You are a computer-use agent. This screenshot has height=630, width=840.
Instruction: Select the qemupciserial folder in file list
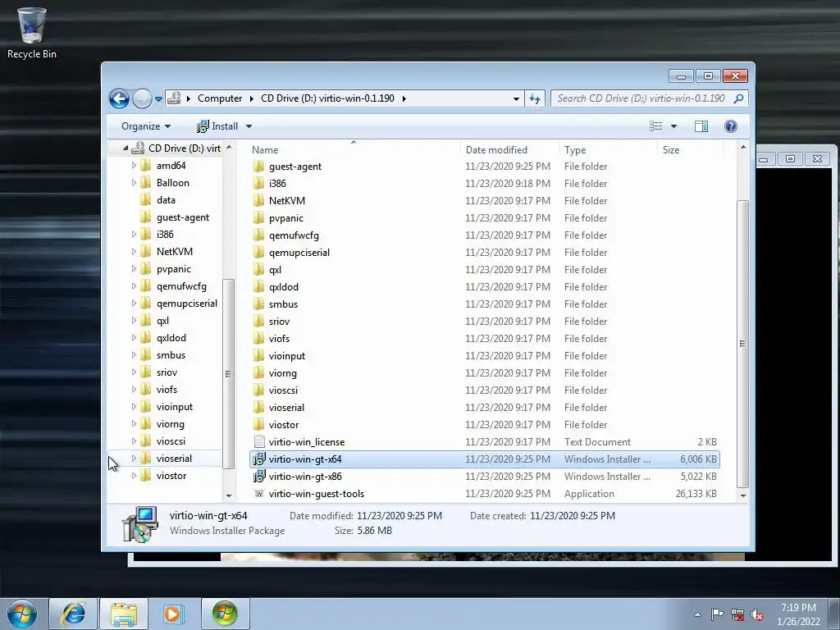point(299,253)
